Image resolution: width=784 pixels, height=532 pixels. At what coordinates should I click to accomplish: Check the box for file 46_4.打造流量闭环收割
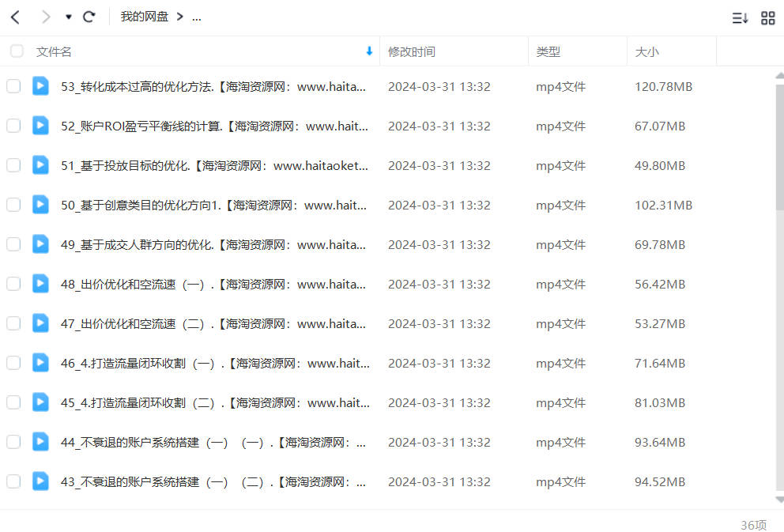tap(13, 363)
